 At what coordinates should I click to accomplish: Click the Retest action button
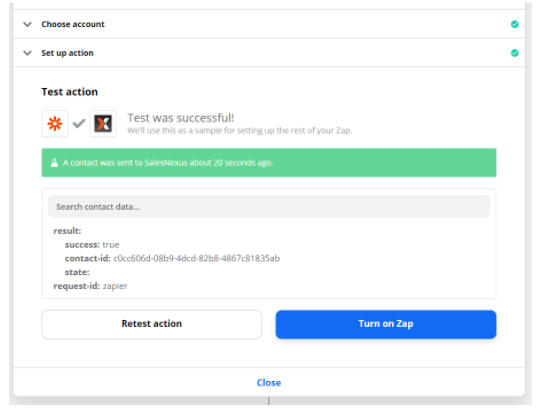pyautogui.click(x=152, y=324)
